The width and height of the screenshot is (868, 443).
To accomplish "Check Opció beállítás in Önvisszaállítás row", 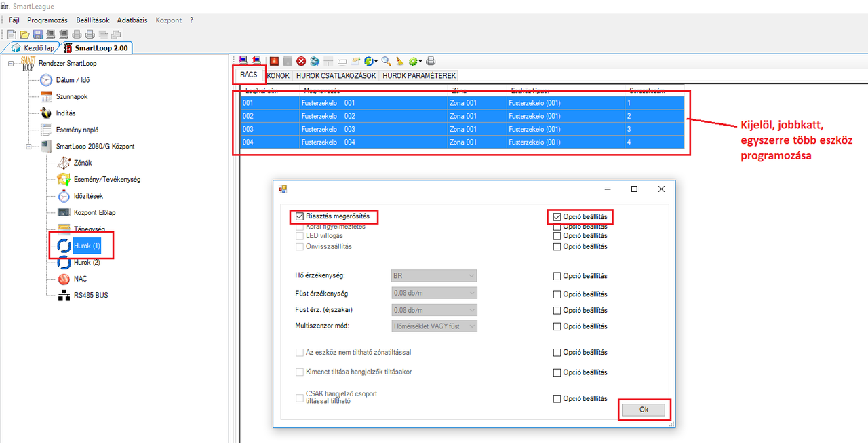I will (x=557, y=246).
